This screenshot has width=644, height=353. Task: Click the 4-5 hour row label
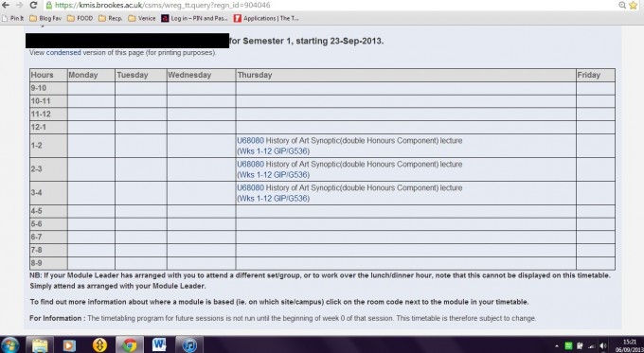tap(48, 211)
